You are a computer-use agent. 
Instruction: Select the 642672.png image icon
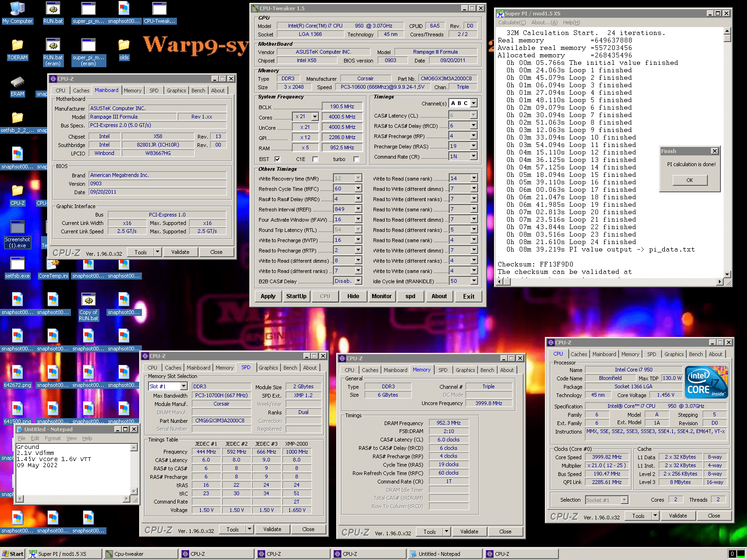[x=17, y=377]
